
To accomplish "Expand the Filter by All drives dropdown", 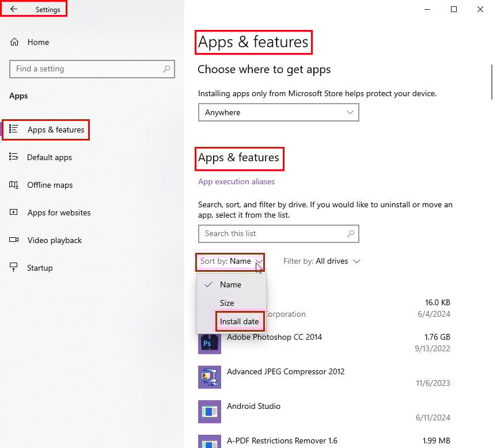I will [321, 261].
